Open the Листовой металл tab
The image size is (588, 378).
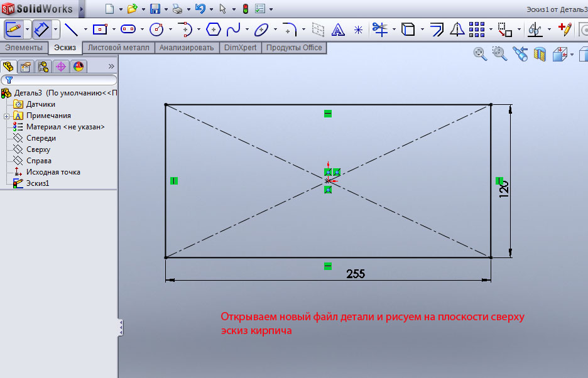pyautogui.click(x=119, y=48)
